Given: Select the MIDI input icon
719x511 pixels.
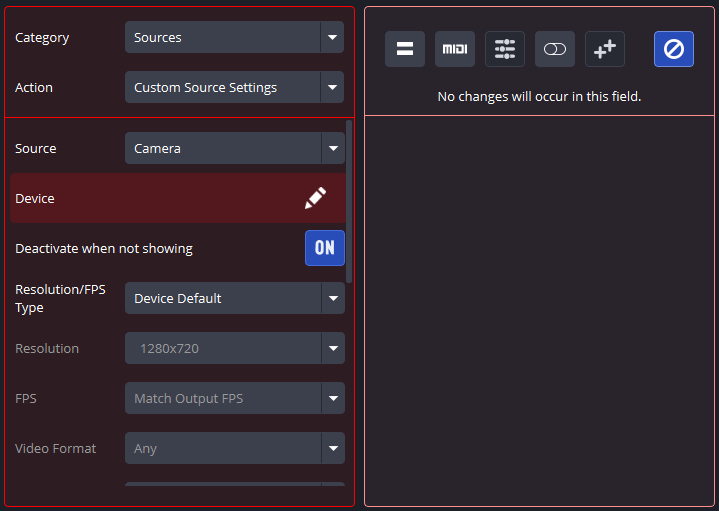Looking at the screenshot, I should click(455, 49).
